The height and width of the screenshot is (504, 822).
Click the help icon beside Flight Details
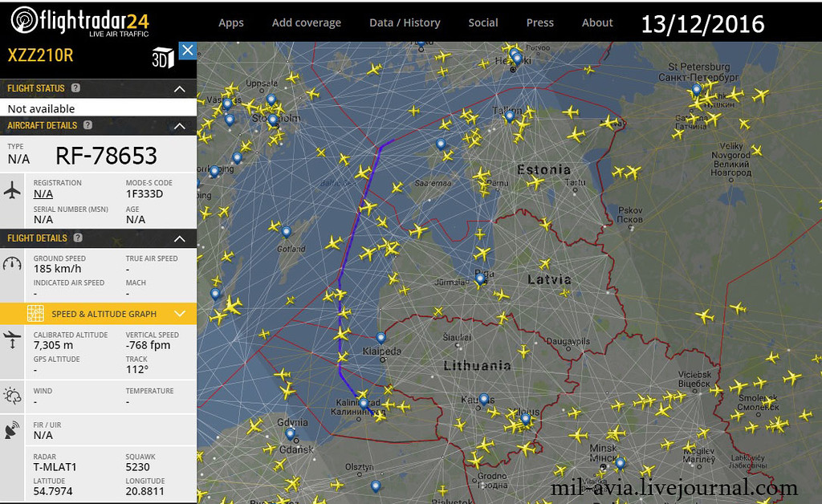tap(78, 238)
